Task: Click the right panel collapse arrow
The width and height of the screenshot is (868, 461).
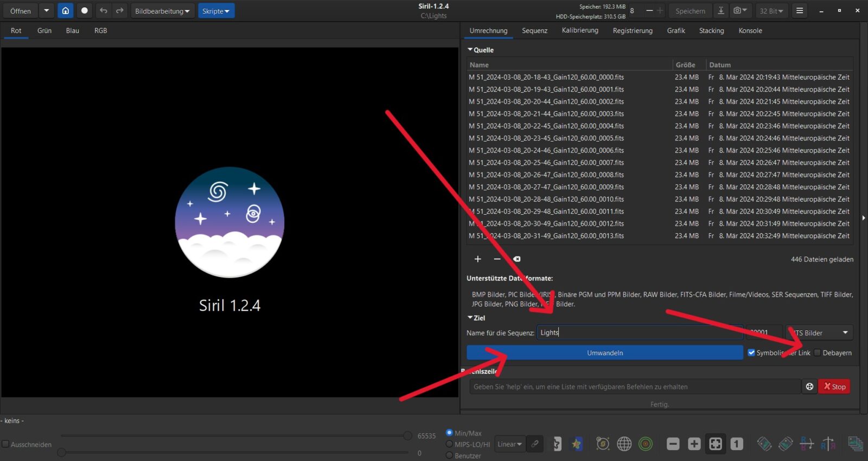Action: tap(864, 218)
